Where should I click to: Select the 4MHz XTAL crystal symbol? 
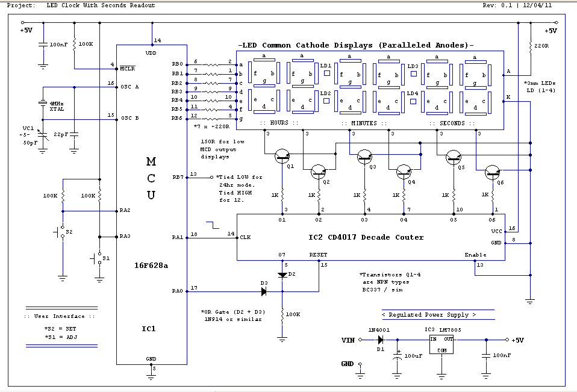click(43, 104)
